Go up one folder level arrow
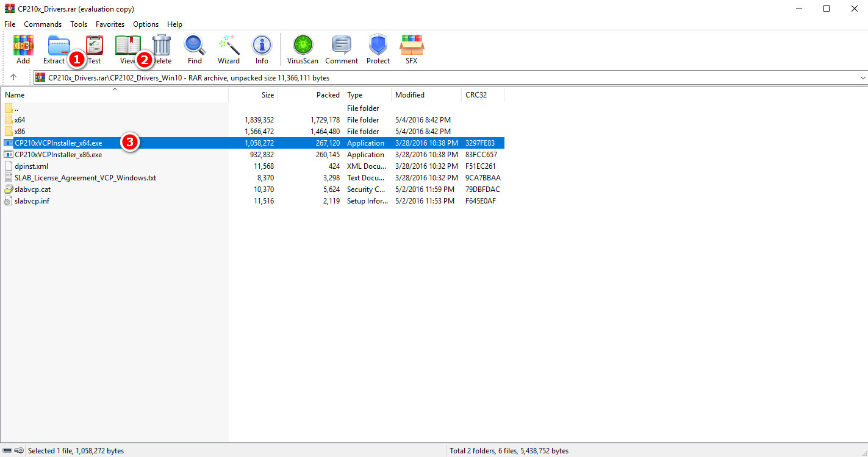This screenshot has width=868, height=457. point(13,77)
